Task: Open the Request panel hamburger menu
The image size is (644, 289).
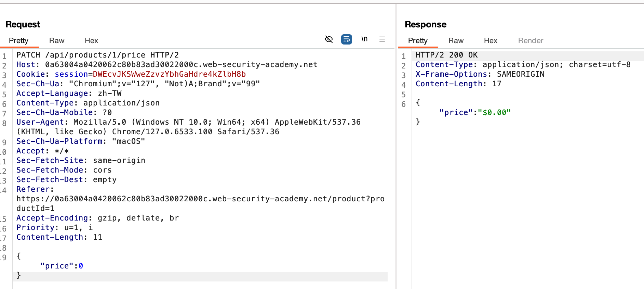Action: [x=382, y=39]
